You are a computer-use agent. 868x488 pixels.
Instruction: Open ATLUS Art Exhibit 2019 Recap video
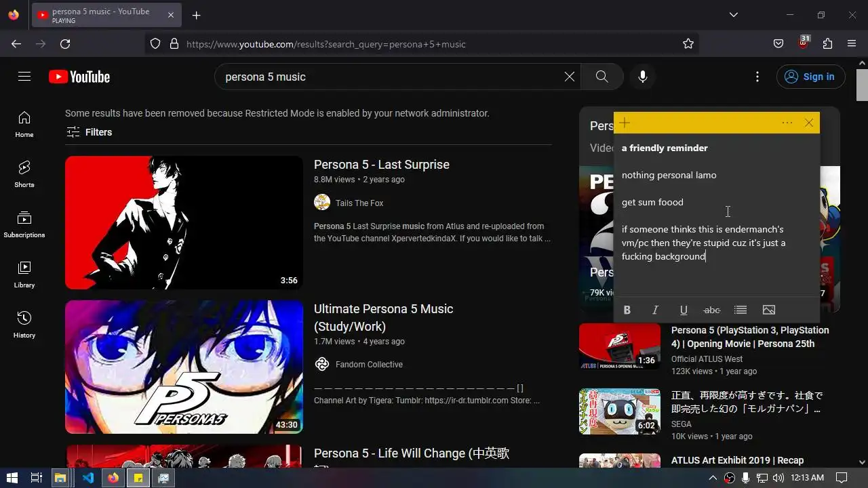tap(738, 460)
